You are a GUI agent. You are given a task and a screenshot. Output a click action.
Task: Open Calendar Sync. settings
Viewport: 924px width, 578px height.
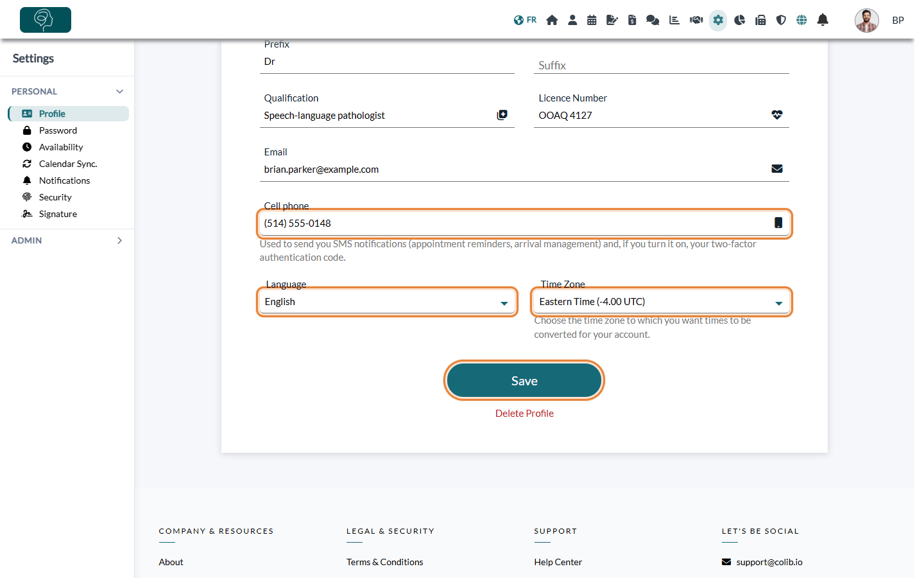69,164
